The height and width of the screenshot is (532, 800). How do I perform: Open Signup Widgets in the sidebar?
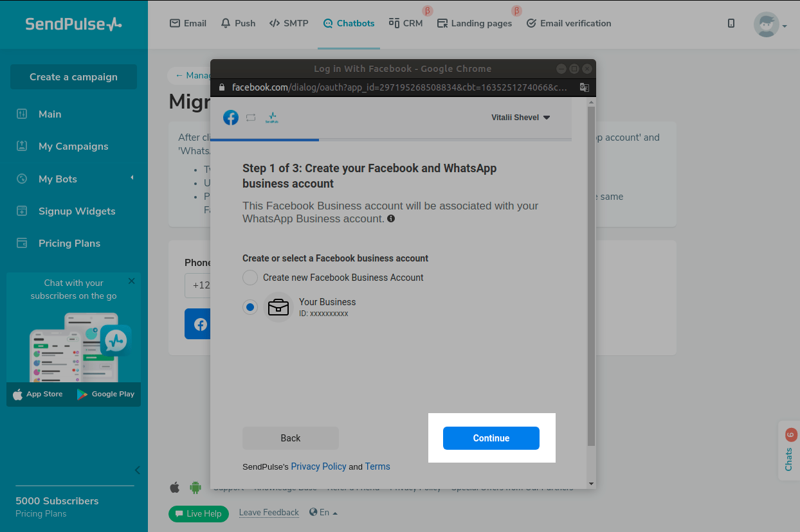[77, 211]
